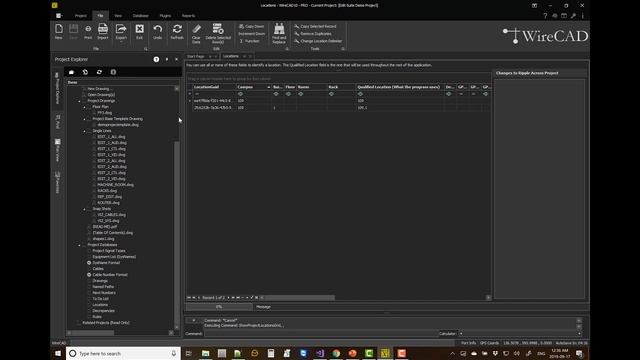This screenshot has width=640, height=360.
Task: Open the Campus column sort dropdown
Action: click(269, 87)
